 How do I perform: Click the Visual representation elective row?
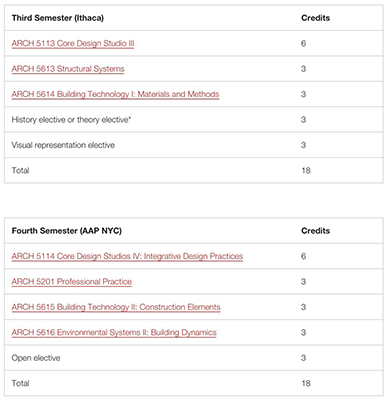[x=194, y=145]
